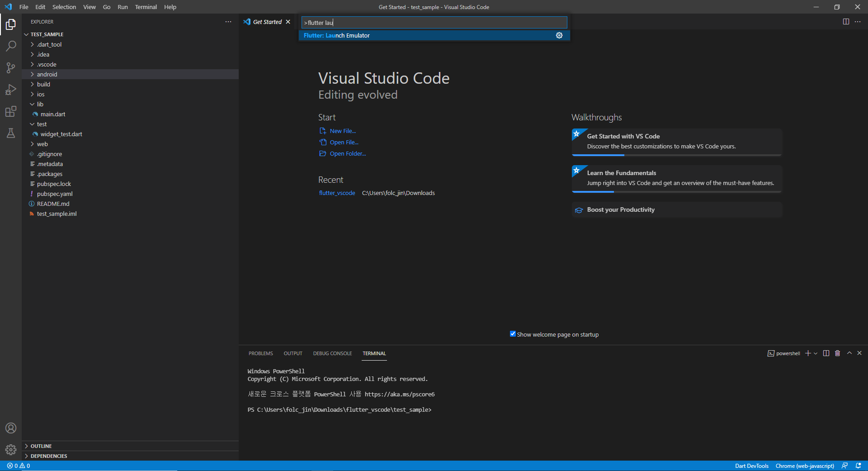This screenshot has height=471, width=868.
Task: Open the Explorer view in activity bar
Action: click(x=11, y=24)
